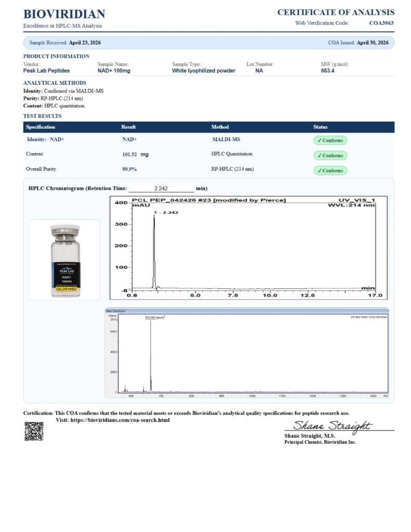Viewport: 411px width, 532px height.
Task: Click the BIOVIRIDIAN logo heading
Action: 64,14
